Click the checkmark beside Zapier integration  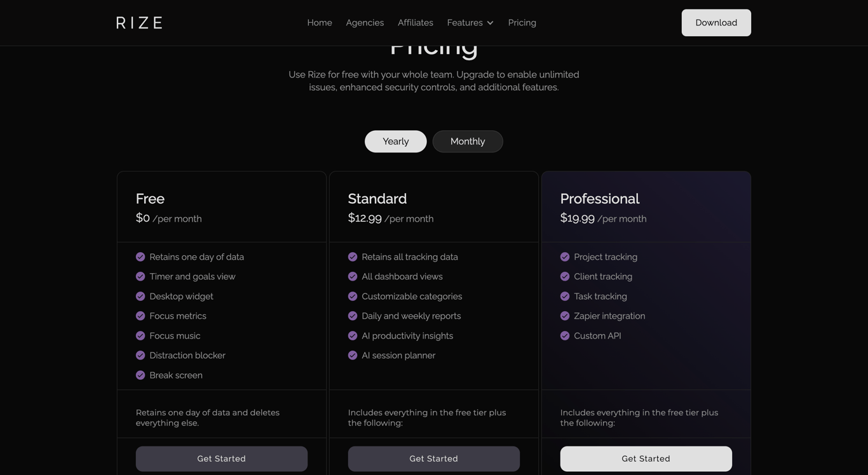tap(564, 315)
